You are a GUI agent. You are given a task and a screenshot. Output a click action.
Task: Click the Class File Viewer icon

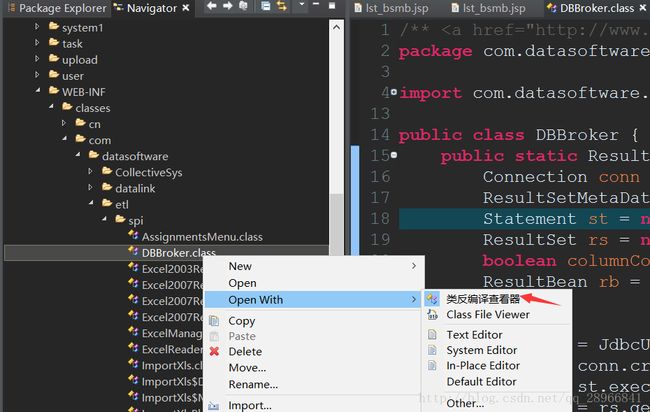pos(432,315)
